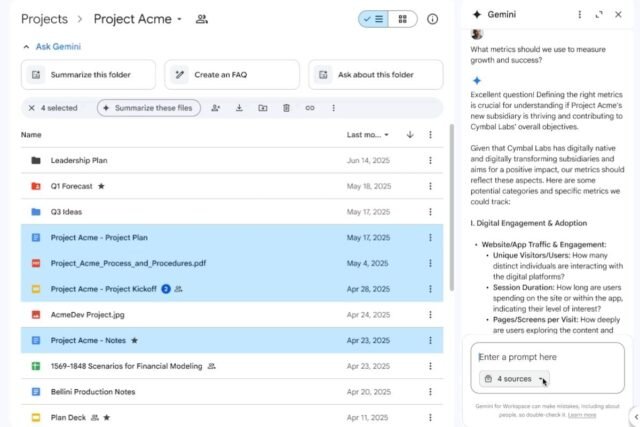This screenshot has width=640, height=427.
Task: Click the Project Acme - Notes file name
Action: pyautogui.click(x=88, y=340)
